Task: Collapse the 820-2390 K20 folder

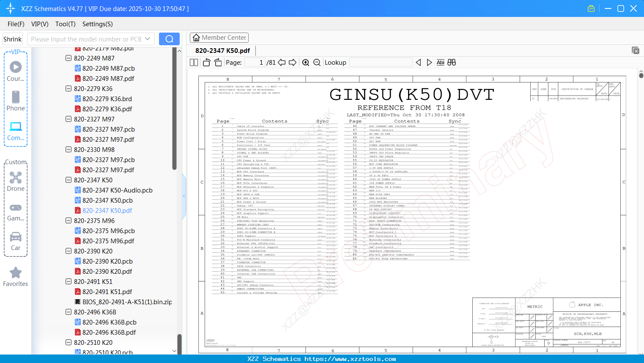Action: coord(68,251)
